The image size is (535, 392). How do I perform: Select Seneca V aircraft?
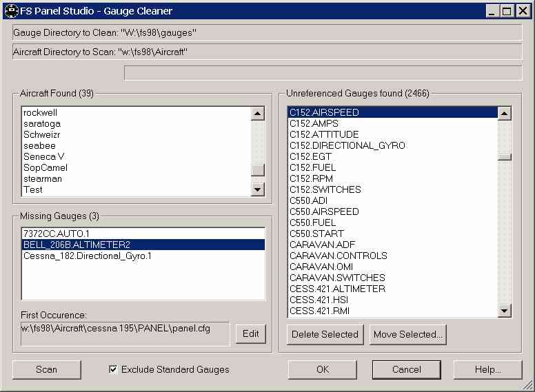point(136,157)
